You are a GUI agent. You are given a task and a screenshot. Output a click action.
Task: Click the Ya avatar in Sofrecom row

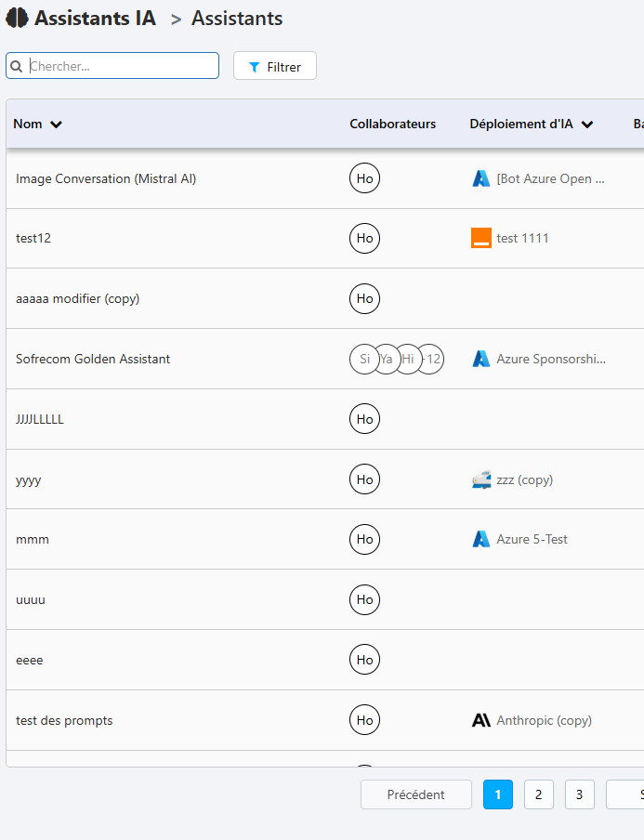tap(387, 359)
